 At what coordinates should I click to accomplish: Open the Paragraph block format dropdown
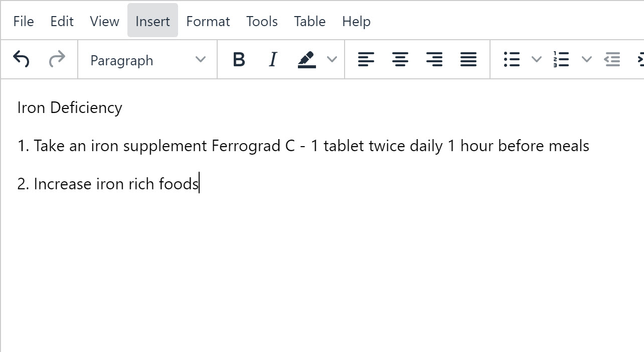coord(147,60)
